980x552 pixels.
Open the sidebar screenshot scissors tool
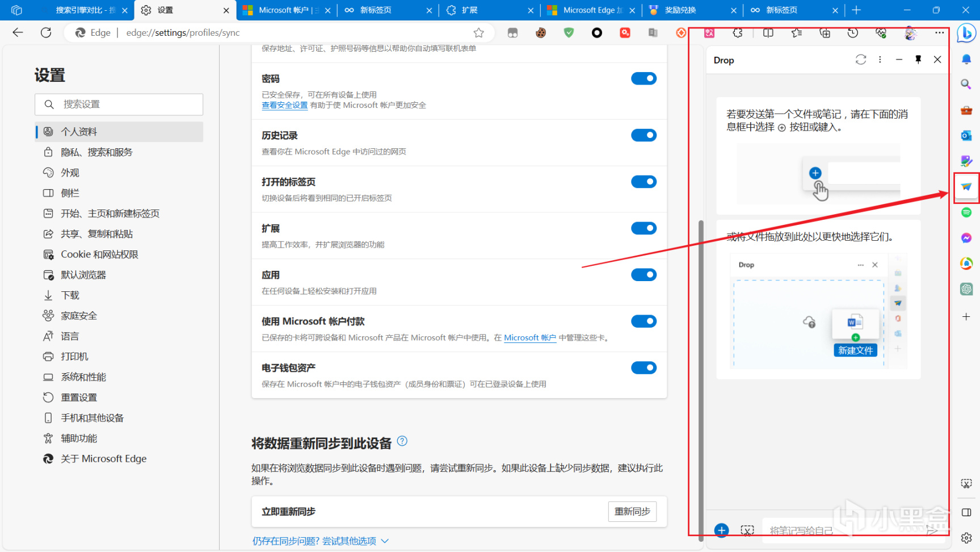[966, 483]
